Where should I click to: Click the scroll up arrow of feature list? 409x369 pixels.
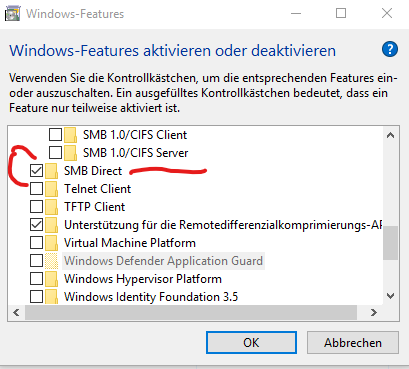pyautogui.click(x=390, y=135)
